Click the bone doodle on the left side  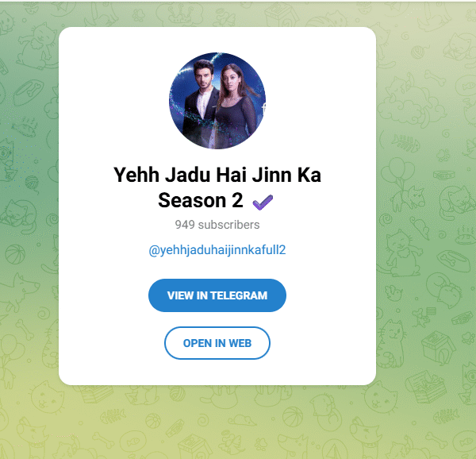[x=25, y=330]
